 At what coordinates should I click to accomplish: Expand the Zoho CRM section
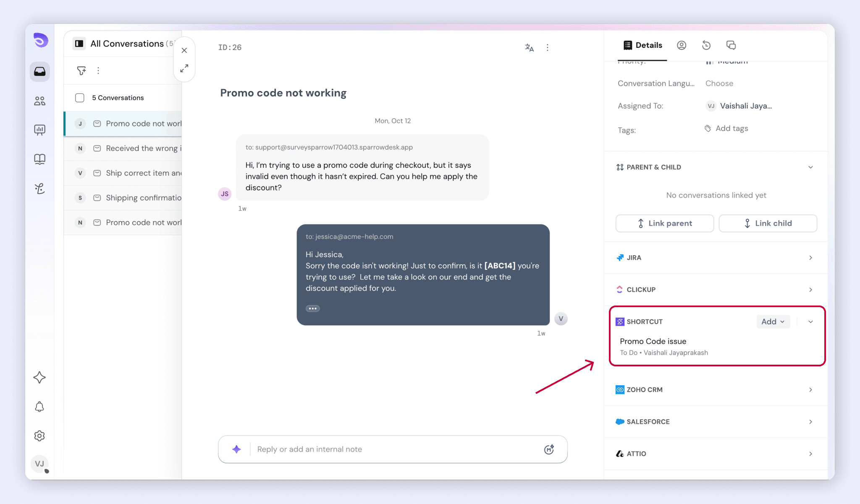coord(810,390)
